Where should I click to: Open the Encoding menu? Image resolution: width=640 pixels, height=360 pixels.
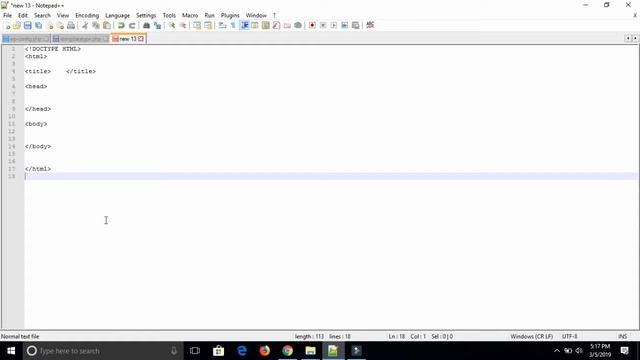click(x=87, y=16)
